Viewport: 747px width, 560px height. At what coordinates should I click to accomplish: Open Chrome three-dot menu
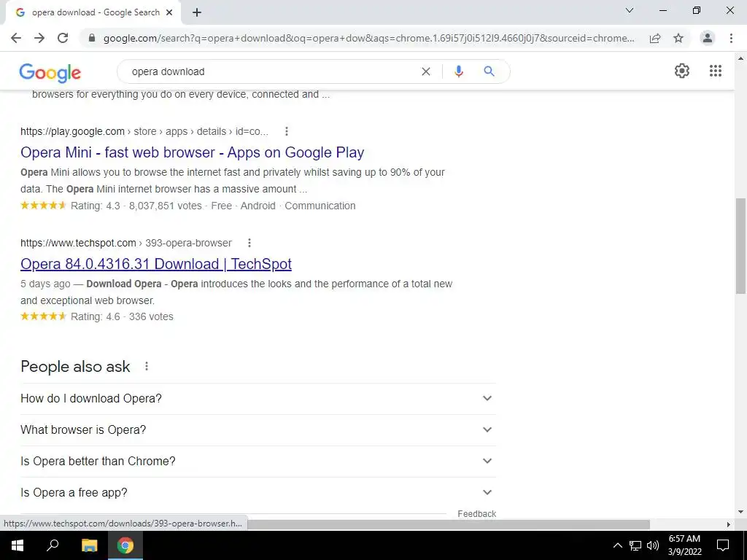[x=731, y=38]
